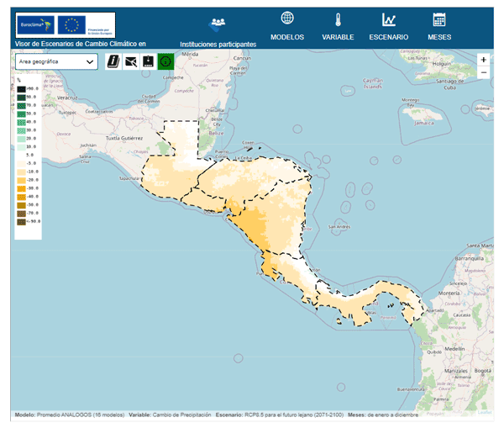This screenshot has width=504, height=428.
Task: Click the envelope contact icon
Action: tap(131, 61)
